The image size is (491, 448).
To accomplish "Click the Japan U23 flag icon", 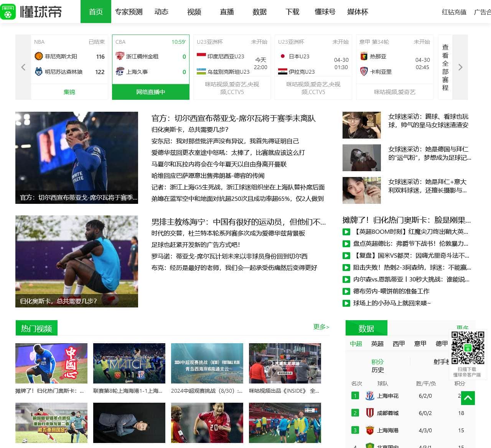I will (282, 56).
